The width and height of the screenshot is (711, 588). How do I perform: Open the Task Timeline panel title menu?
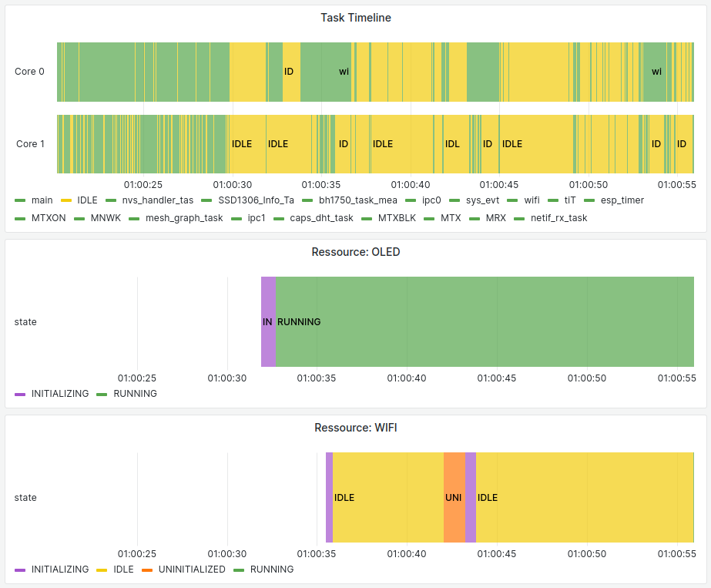point(355,18)
